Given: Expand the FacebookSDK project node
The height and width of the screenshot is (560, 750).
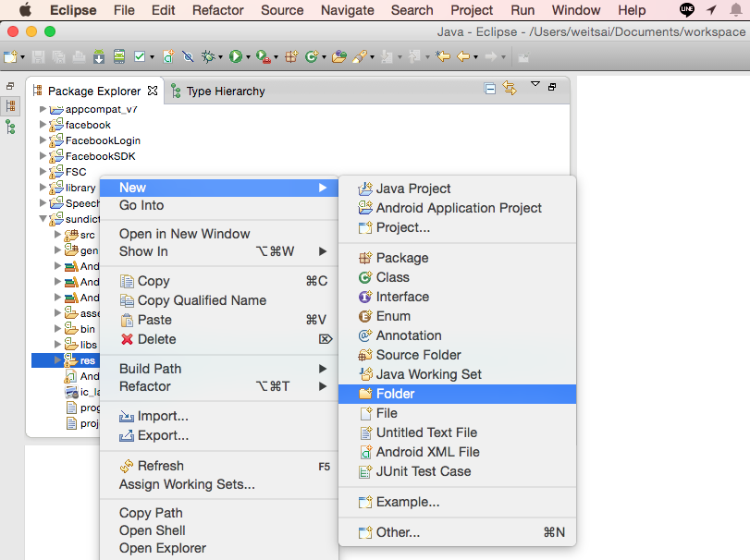Looking at the screenshot, I should [43, 156].
